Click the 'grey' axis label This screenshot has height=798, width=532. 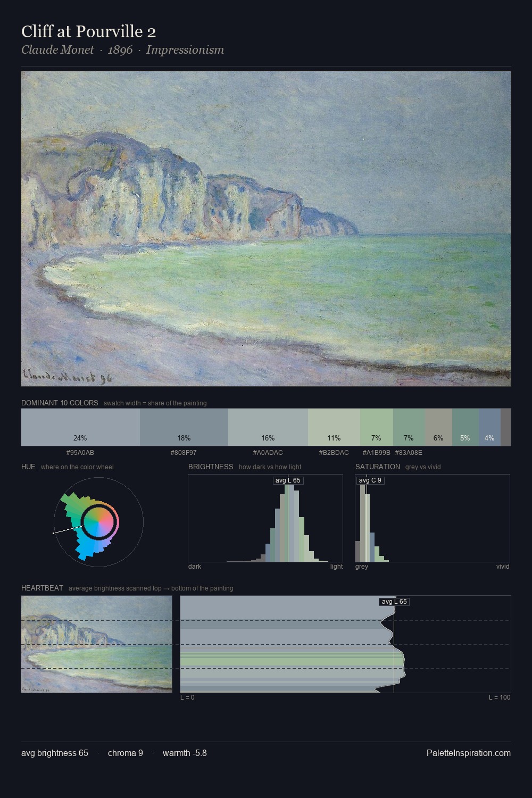click(362, 567)
